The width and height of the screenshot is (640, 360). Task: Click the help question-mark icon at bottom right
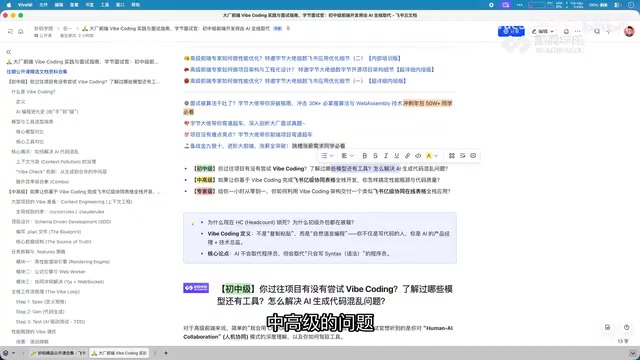626,327
